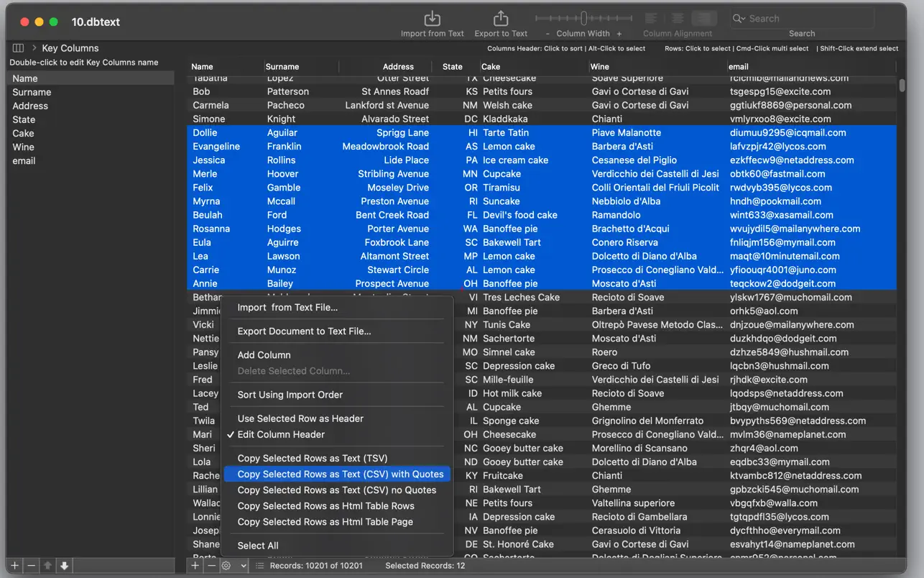Click the minus icon below the Key Columns list
The width and height of the screenshot is (924, 578).
point(31,566)
